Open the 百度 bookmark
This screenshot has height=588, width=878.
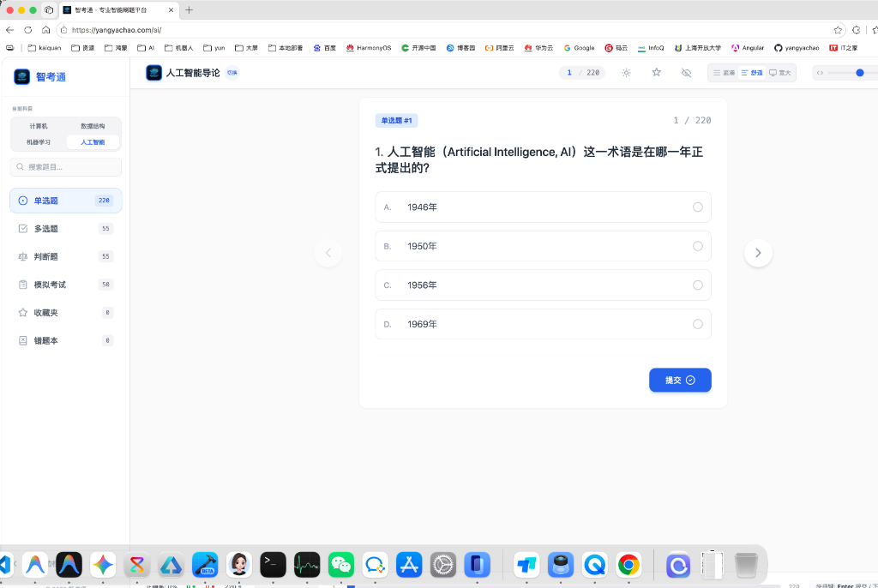tap(325, 48)
